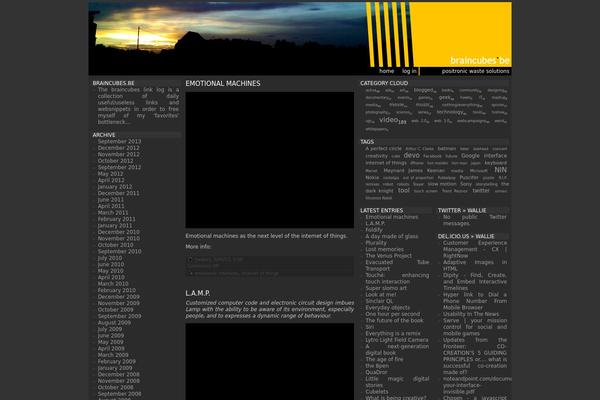600x400 pixels.
Task: Open the March 2010 archive
Action: [113, 284]
